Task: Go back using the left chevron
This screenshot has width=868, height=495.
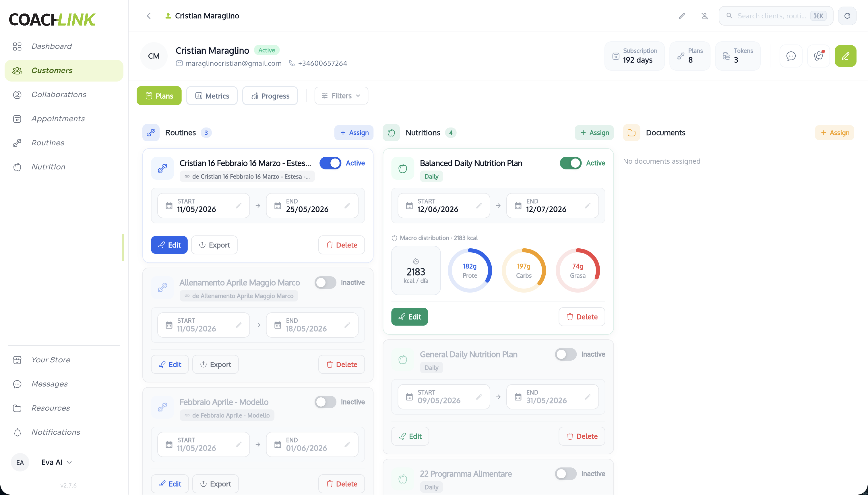Action: click(x=148, y=16)
